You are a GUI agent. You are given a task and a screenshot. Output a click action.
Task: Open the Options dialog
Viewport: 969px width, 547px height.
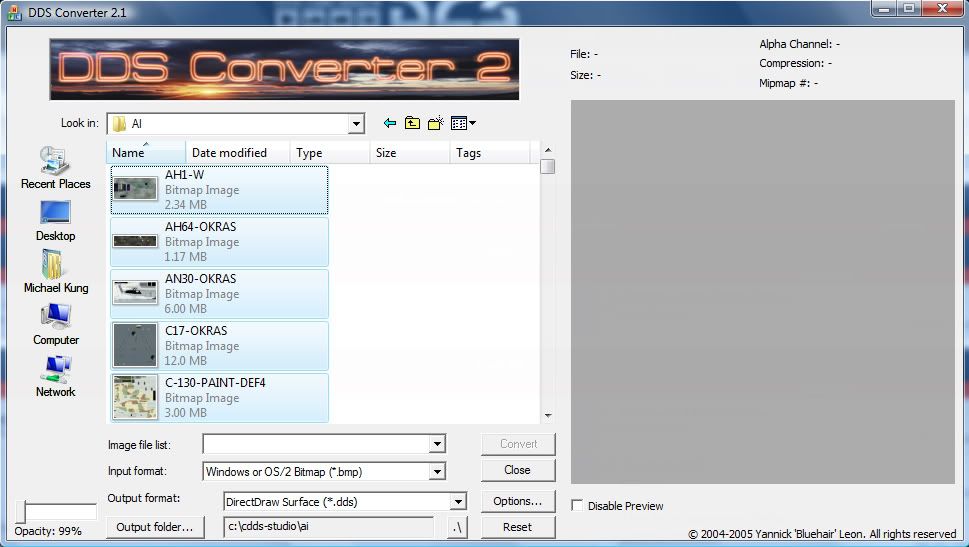click(x=518, y=501)
